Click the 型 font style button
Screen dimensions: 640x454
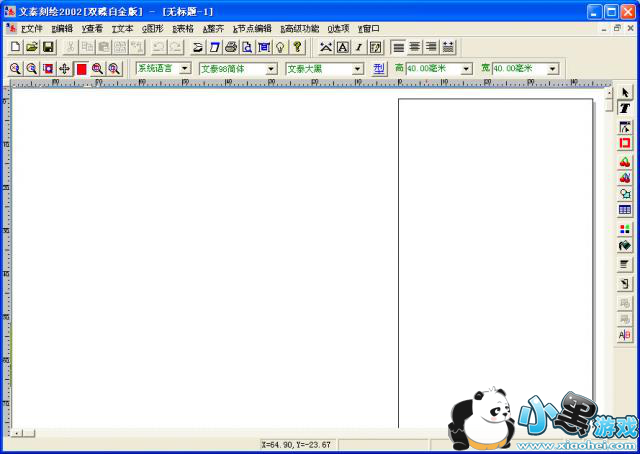click(x=379, y=69)
